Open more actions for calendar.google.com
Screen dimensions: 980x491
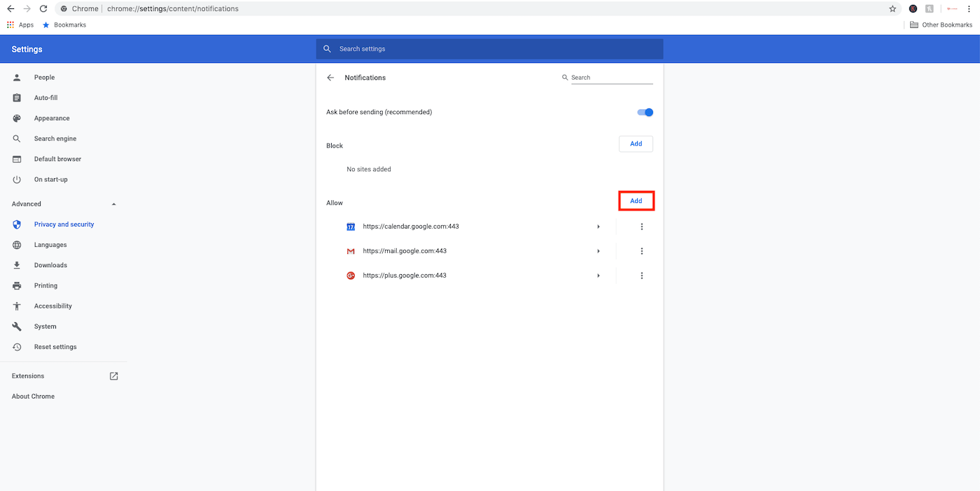coord(641,227)
